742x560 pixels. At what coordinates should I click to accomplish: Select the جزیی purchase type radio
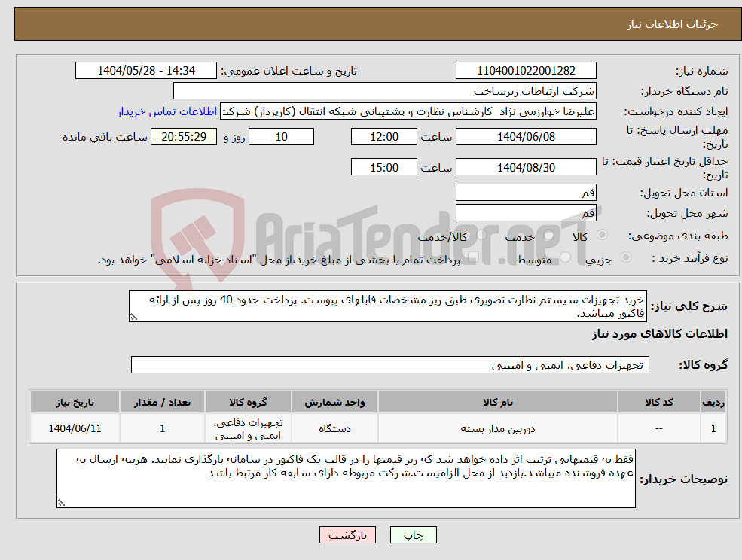point(625,257)
